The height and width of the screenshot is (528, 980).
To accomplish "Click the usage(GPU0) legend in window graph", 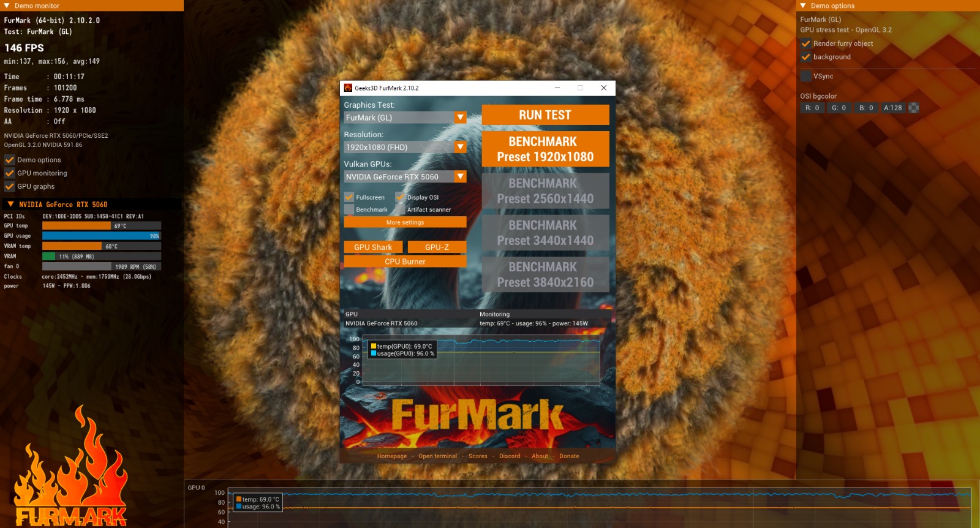I will pos(402,353).
